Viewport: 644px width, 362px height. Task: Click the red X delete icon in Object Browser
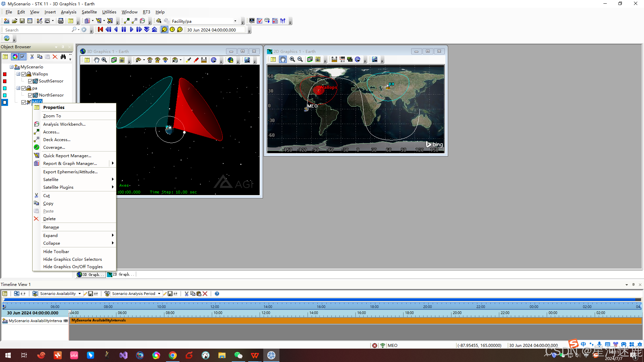(x=55, y=57)
